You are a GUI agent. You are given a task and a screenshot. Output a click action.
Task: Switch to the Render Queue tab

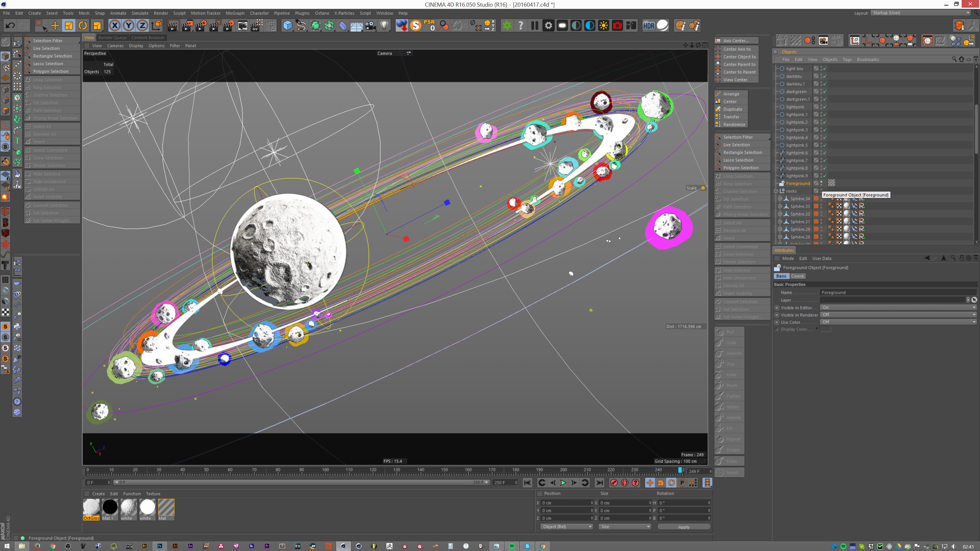112,38
